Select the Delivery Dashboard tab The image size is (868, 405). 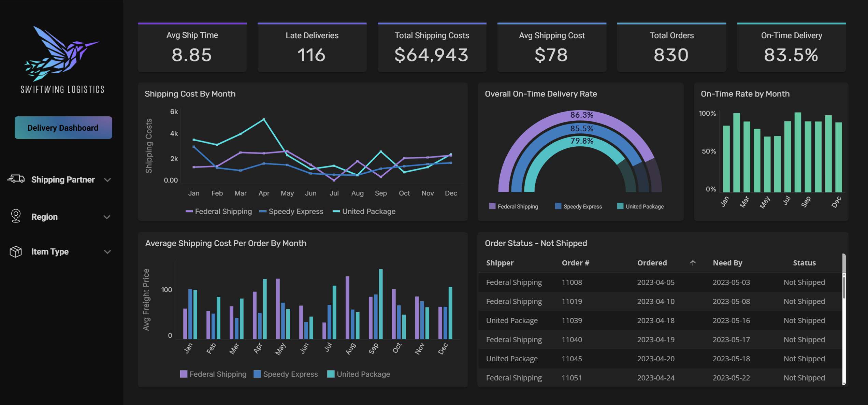pyautogui.click(x=63, y=127)
